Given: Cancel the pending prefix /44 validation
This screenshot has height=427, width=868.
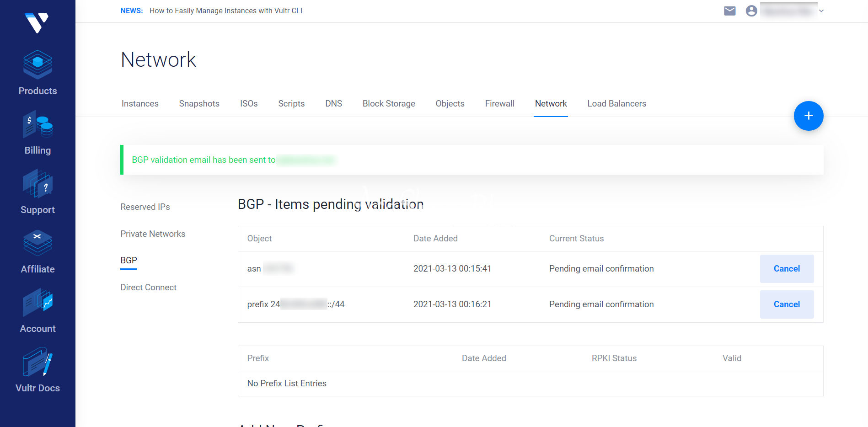Looking at the screenshot, I should tap(787, 304).
